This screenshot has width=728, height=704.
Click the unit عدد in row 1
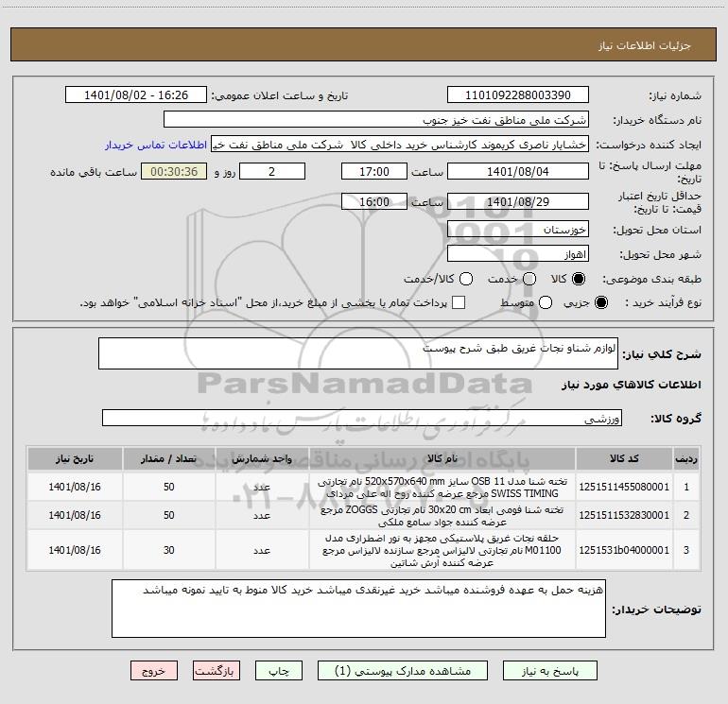pos(262,487)
